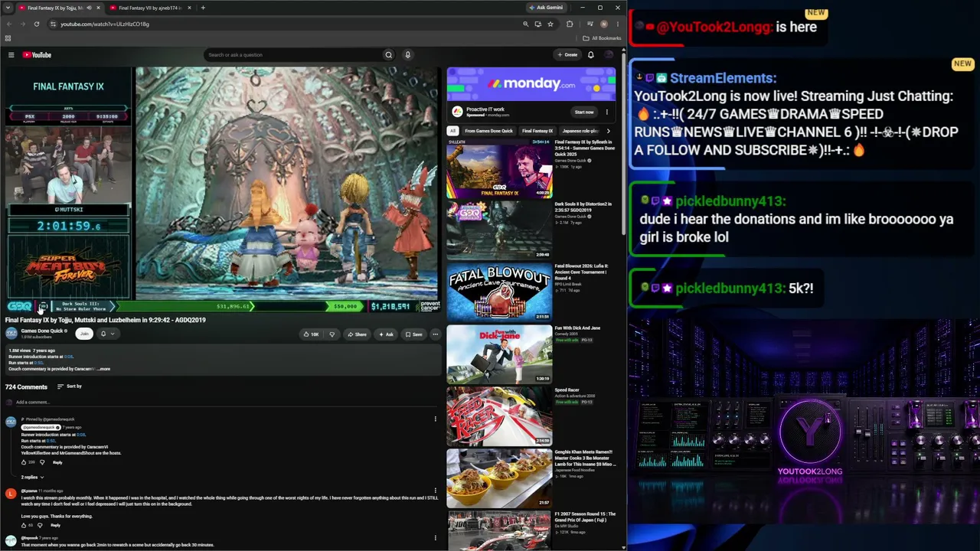Go to the YouTube home logo
This screenshot has width=980, height=551.
[37, 55]
